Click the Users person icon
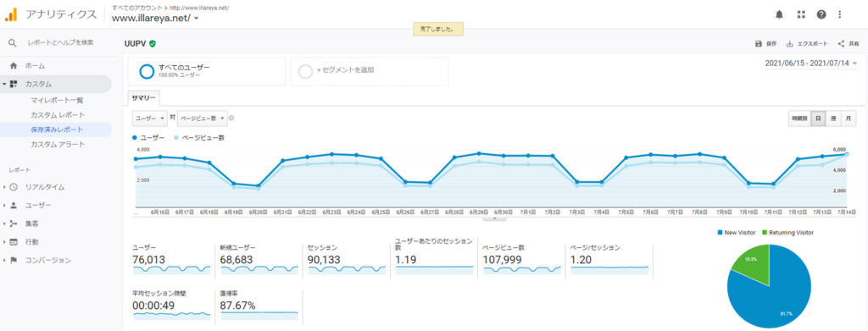This screenshot has height=331, width=868. coord(14,205)
